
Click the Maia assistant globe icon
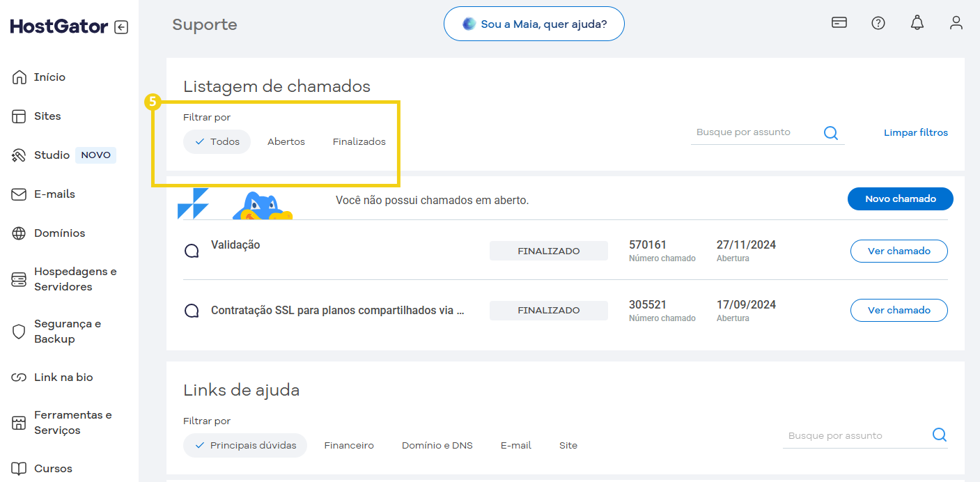469,24
